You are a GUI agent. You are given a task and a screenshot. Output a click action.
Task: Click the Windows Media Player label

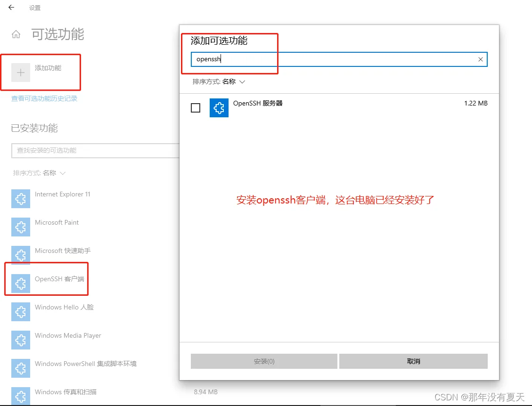click(x=68, y=335)
